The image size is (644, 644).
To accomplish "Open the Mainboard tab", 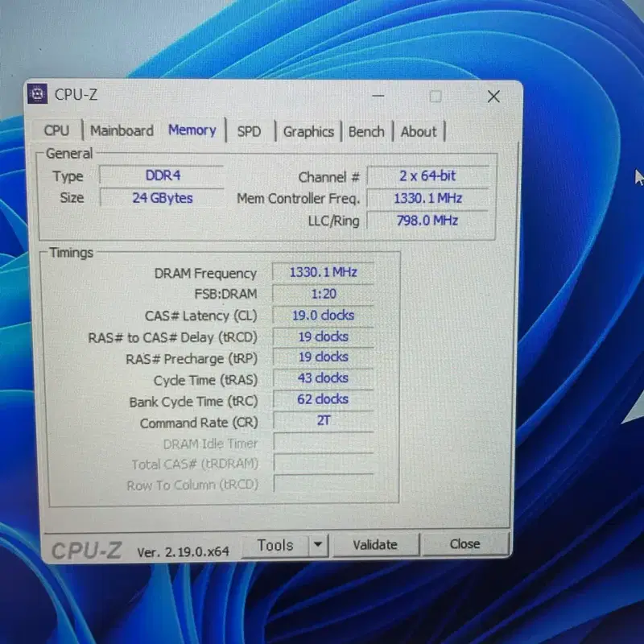I will [x=122, y=130].
